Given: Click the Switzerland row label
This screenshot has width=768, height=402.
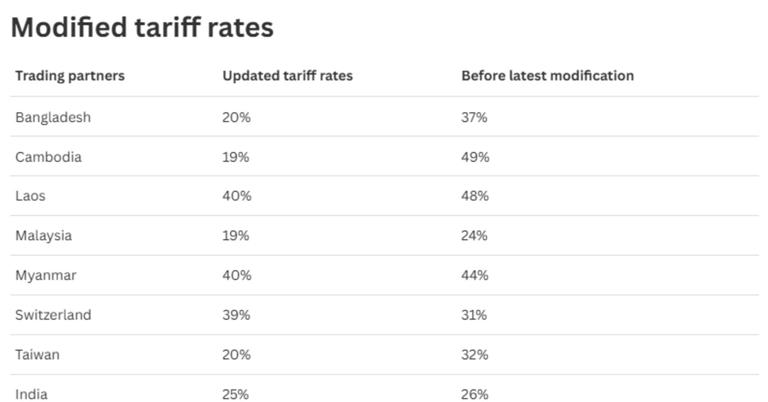Looking at the screenshot, I should (53, 315).
